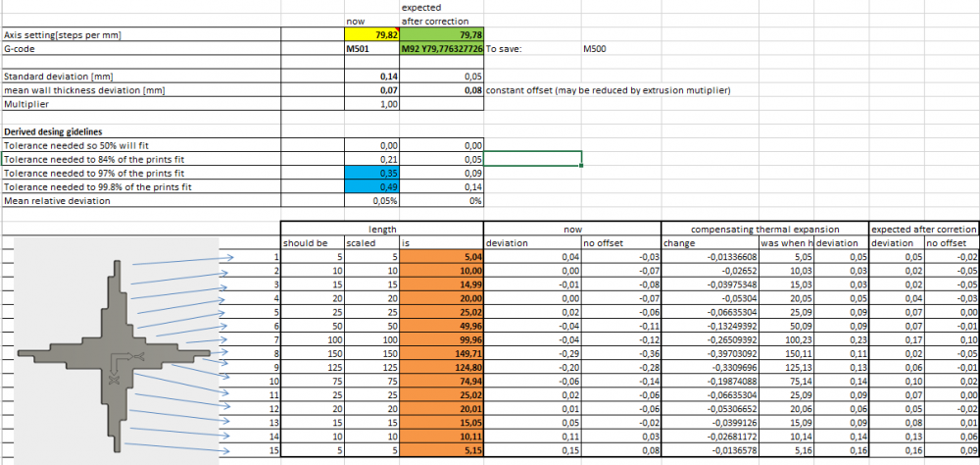Select the 'should be' value 150
Screen dimensions: 980x465
[x=313, y=352]
